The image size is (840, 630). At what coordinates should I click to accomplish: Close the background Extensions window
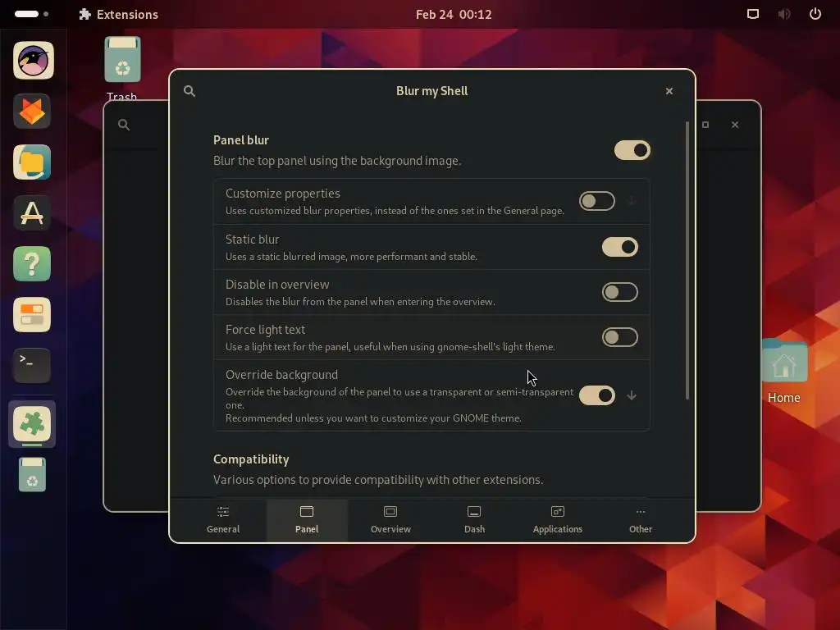point(735,125)
